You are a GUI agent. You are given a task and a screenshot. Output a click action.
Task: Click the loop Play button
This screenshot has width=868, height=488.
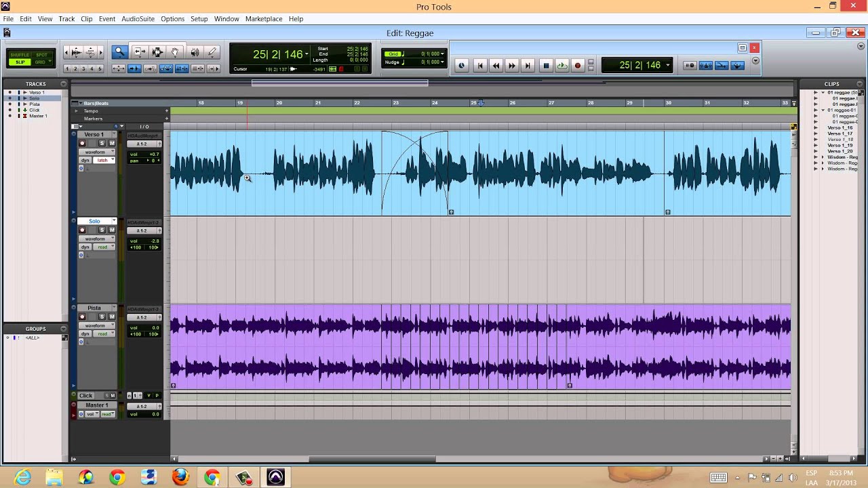(562, 66)
